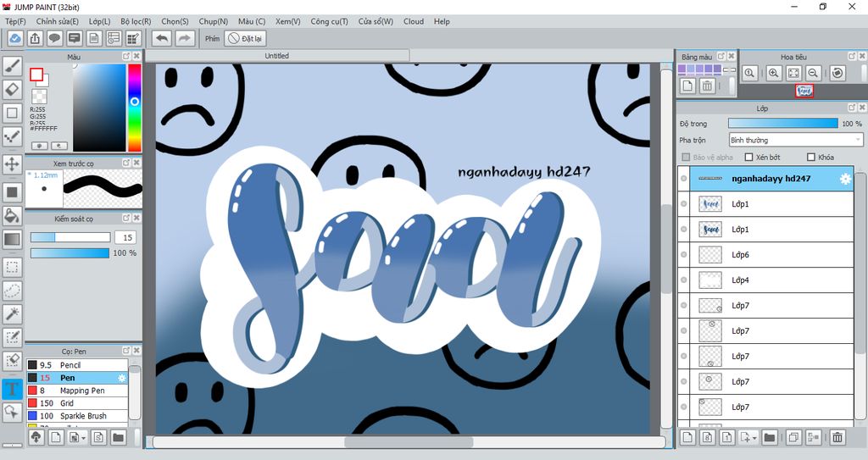
Task: Click the Undo arrow
Action: (162, 38)
